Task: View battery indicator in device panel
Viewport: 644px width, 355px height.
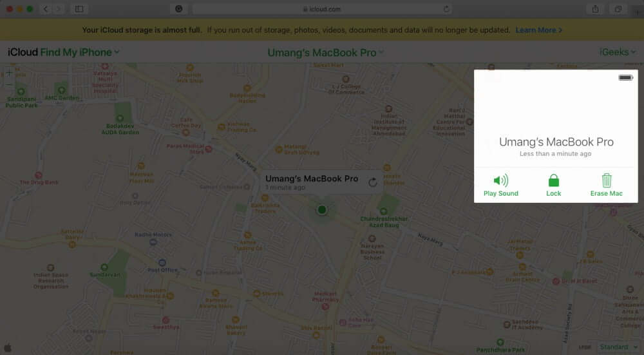Action: (x=625, y=77)
